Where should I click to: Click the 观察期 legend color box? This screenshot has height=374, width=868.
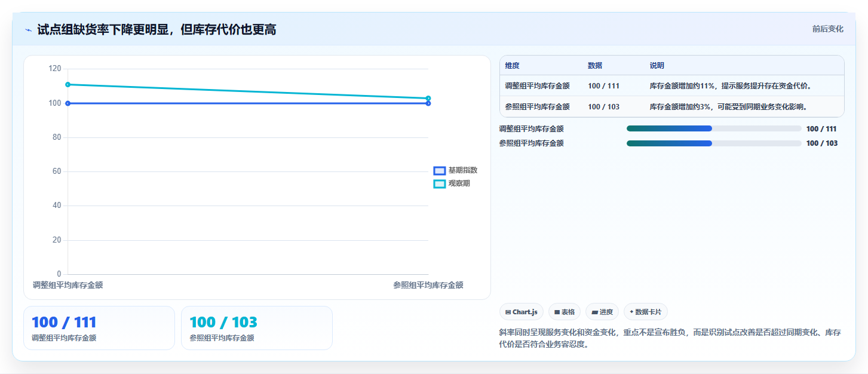pos(440,184)
